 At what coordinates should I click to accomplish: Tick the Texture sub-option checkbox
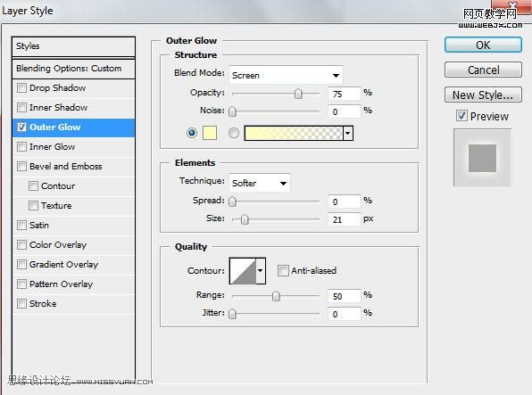[33, 205]
